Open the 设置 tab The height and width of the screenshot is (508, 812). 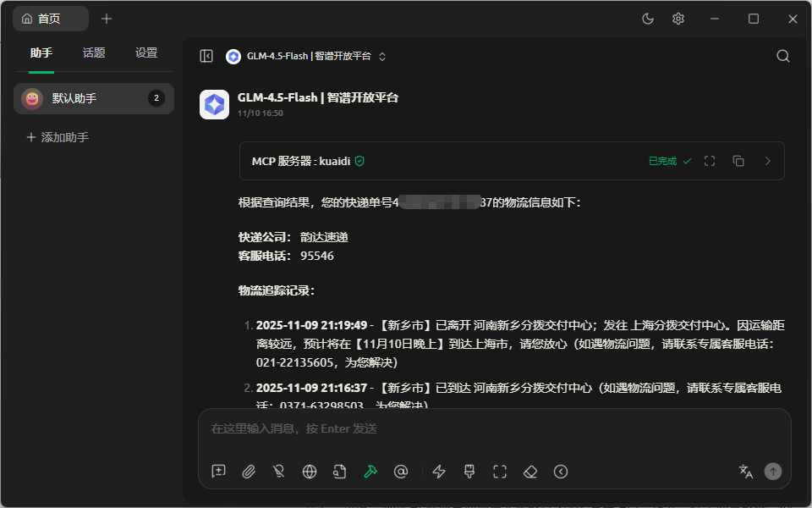click(145, 52)
